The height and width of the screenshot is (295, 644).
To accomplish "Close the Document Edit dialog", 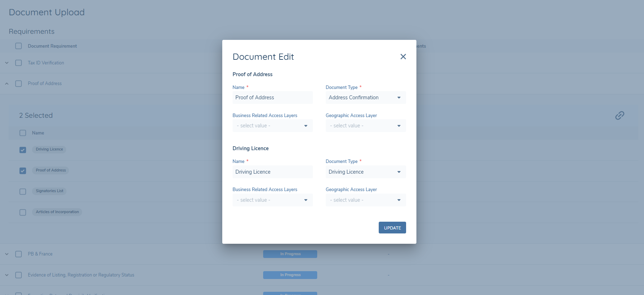I will (403, 57).
